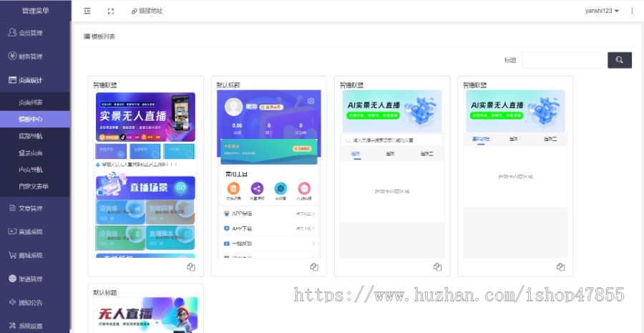Open the 昵称 profile template preview thumbnail
This screenshot has width=644, height=333.
(x=268, y=174)
